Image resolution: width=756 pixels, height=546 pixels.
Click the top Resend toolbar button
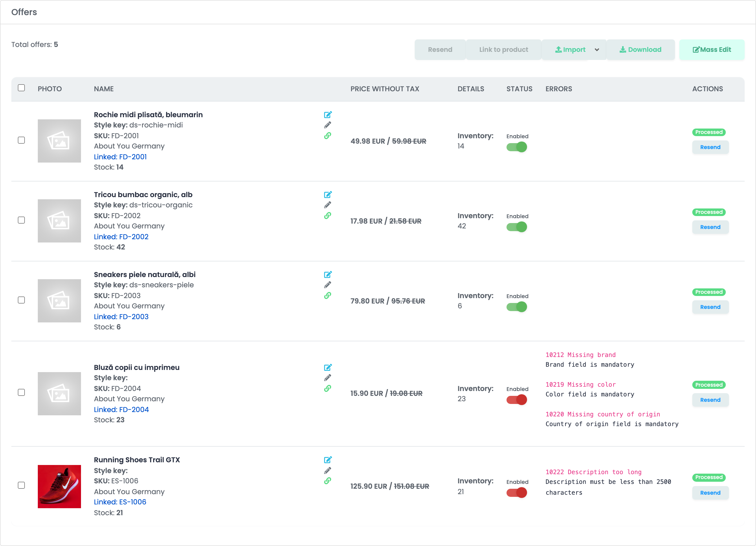tap(440, 50)
